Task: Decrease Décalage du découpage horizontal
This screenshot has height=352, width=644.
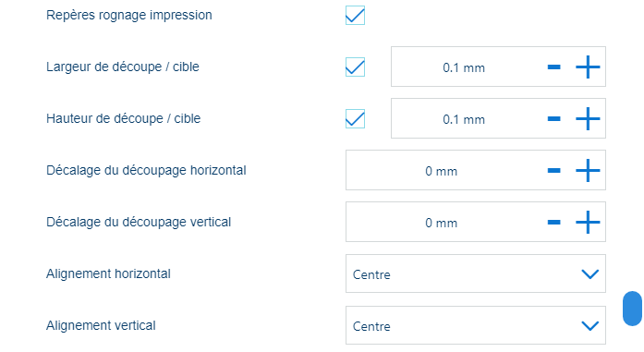Action: click(x=554, y=170)
